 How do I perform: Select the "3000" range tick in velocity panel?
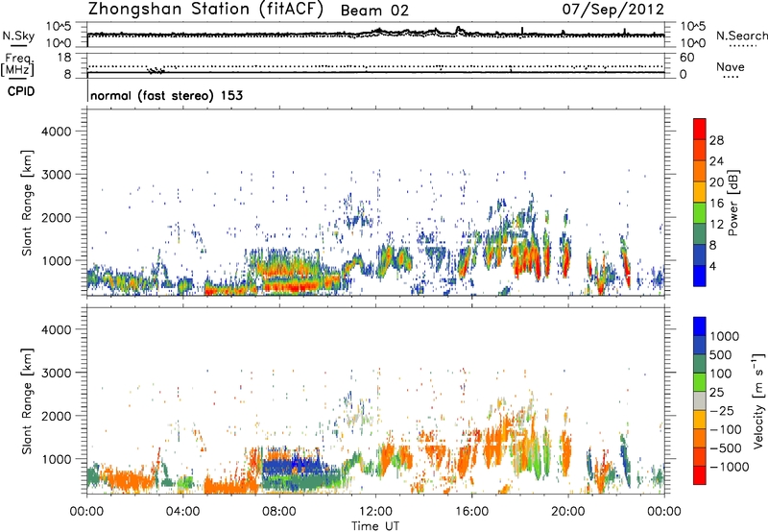point(57,373)
